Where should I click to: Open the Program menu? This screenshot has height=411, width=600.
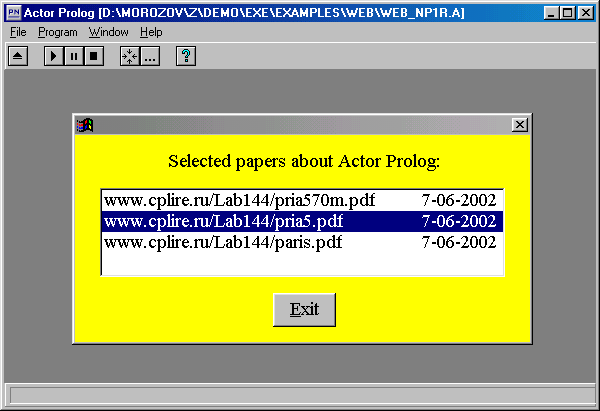coord(57,32)
